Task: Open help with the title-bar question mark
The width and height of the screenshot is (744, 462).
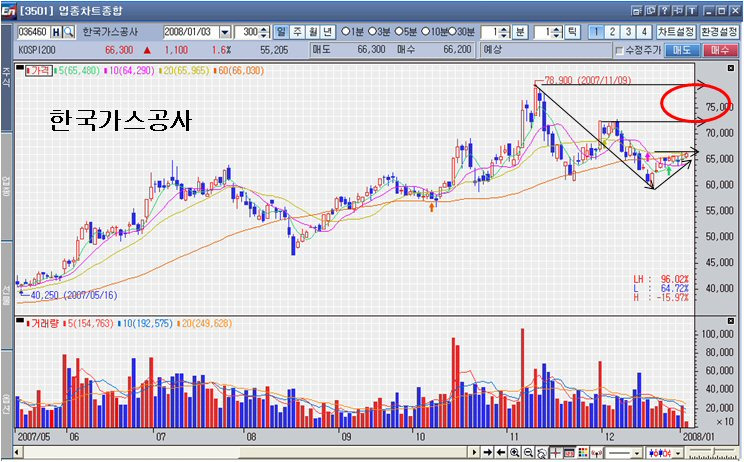Action: tap(664, 10)
